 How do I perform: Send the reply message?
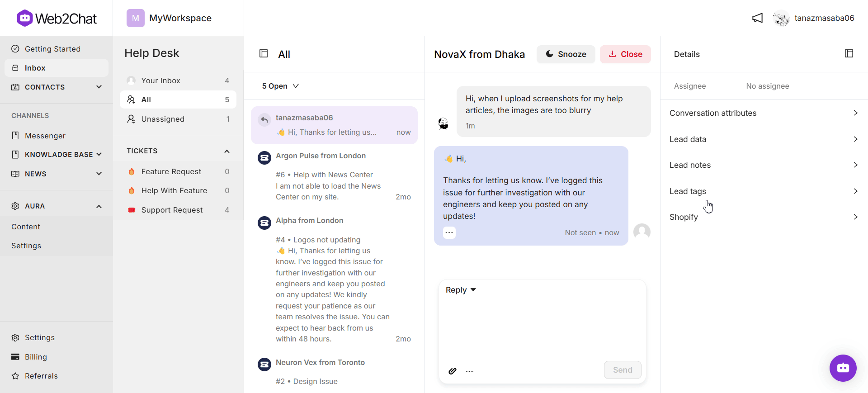point(623,370)
